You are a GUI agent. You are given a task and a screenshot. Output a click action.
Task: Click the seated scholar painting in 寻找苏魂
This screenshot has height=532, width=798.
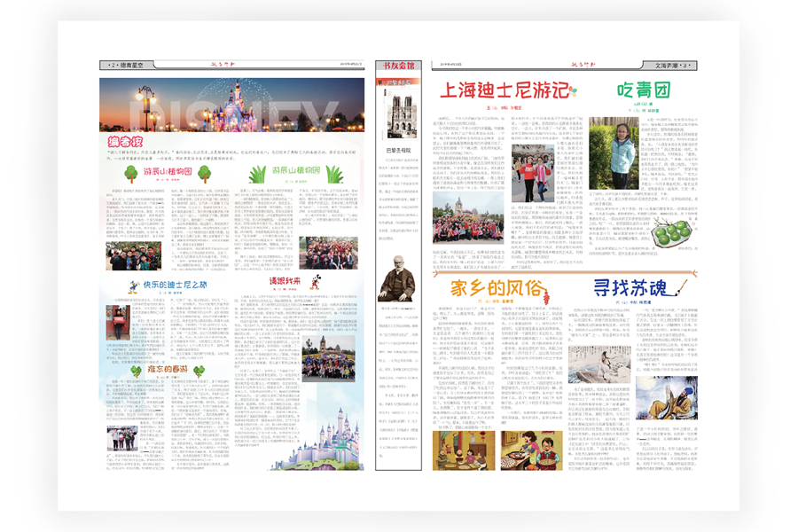point(666,397)
